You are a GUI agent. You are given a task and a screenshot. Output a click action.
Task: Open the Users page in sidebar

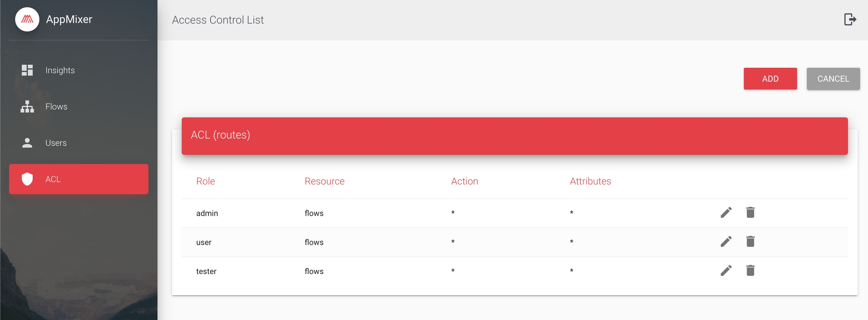click(56, 143)
